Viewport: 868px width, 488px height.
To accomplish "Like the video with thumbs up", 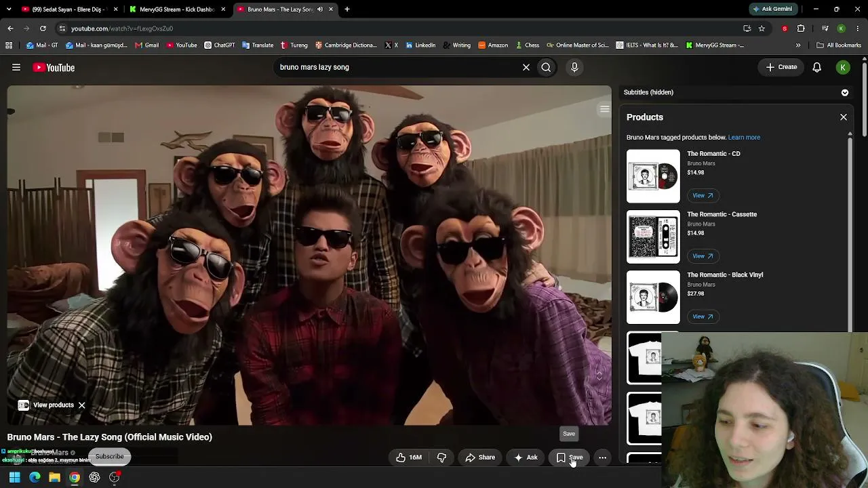I will point(409,457).
